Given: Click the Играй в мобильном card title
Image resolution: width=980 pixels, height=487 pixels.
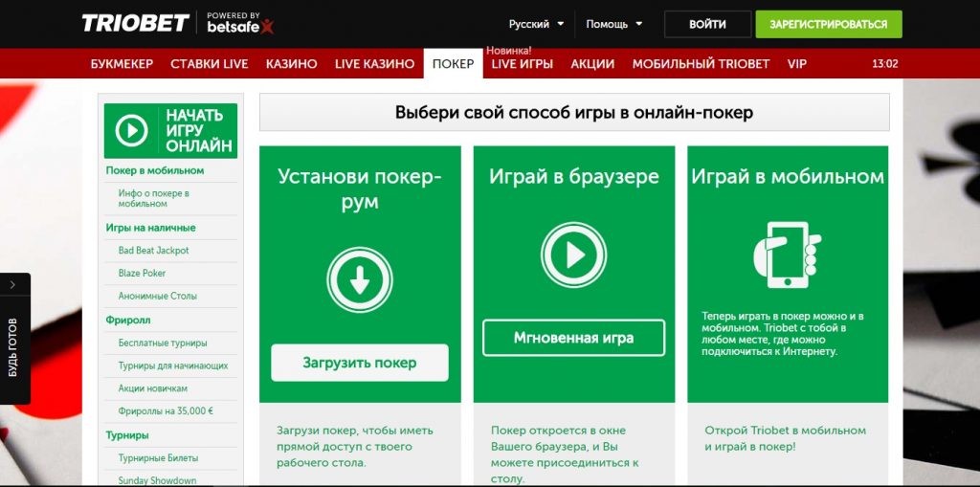Looking at the screenshot, I should coord(788,177).
